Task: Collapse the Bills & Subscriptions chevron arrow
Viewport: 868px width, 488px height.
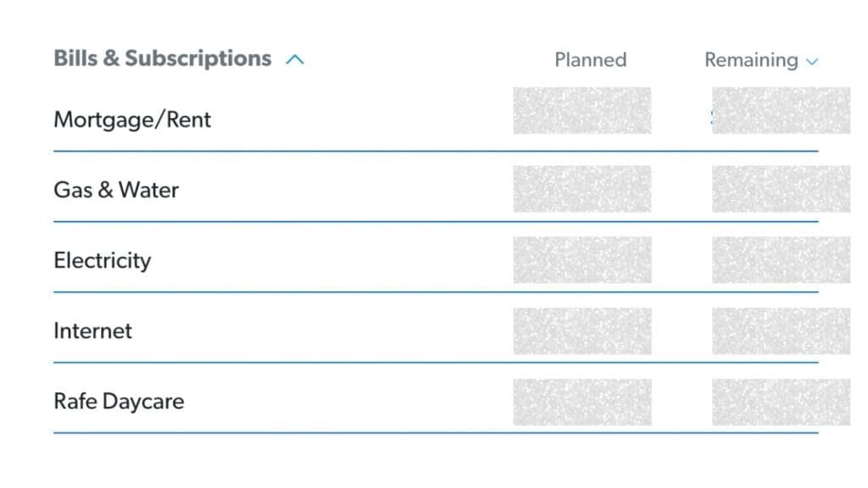Action: 295,60
